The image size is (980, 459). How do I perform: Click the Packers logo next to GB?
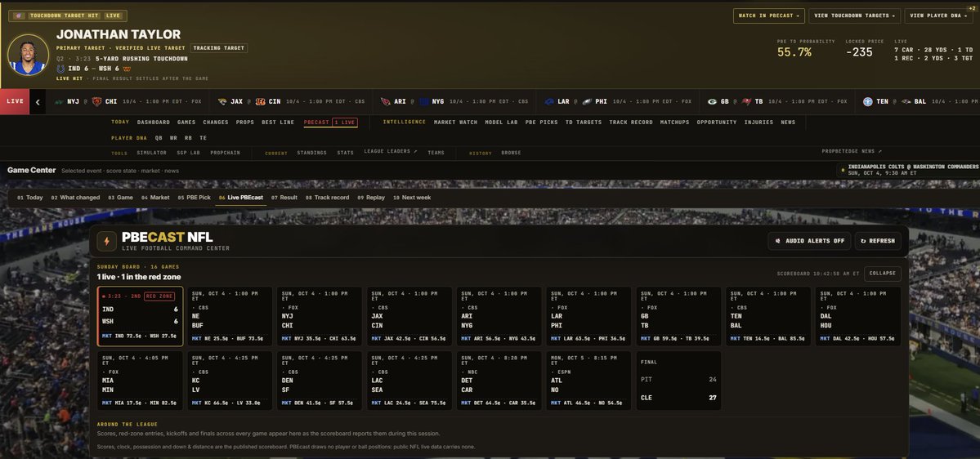coord(713,102)
